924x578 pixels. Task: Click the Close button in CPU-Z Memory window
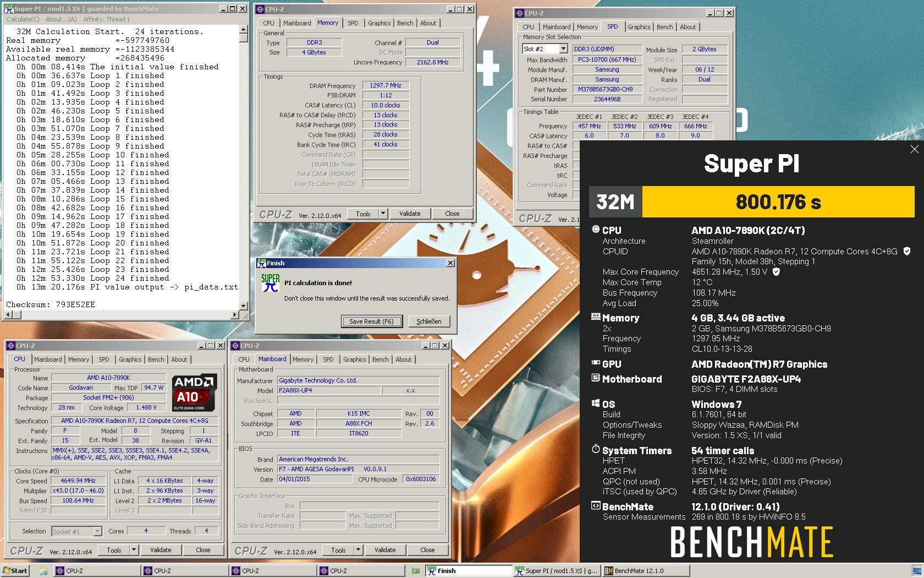[x=453, y=214]
